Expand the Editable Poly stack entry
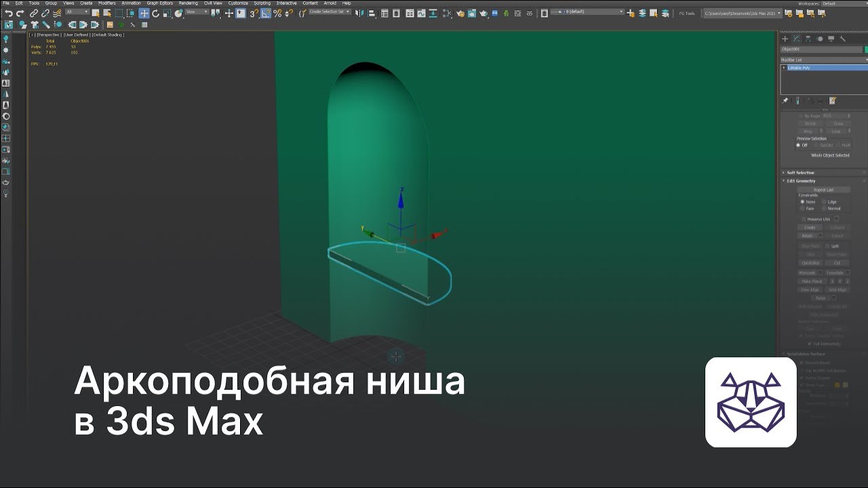Screen dimensions: 868x488 (784, 68)
